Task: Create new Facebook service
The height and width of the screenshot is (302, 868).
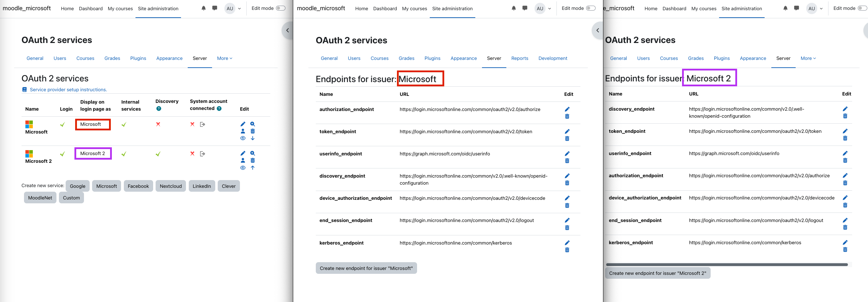Action: point(138,186)
